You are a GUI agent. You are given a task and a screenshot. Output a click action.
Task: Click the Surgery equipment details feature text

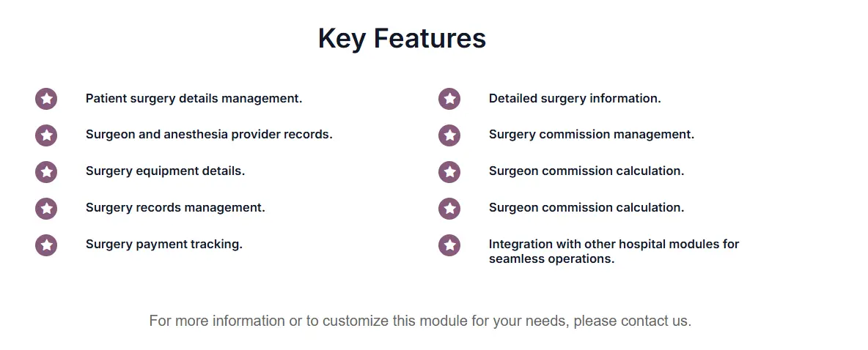tap(165, 171)
